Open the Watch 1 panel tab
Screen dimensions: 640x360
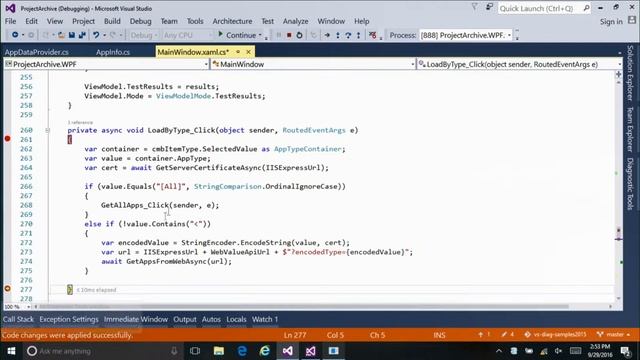pos(265,319)
